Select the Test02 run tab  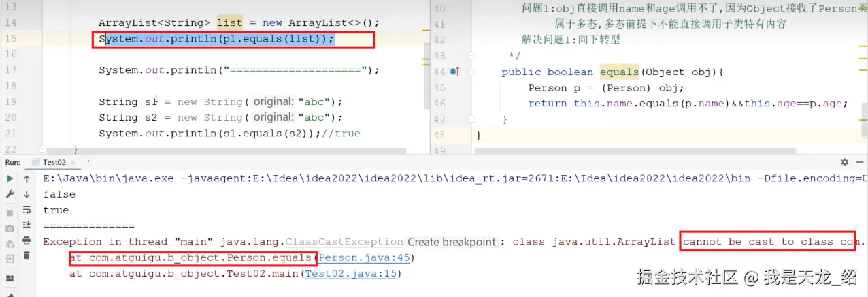pos(53,162)
